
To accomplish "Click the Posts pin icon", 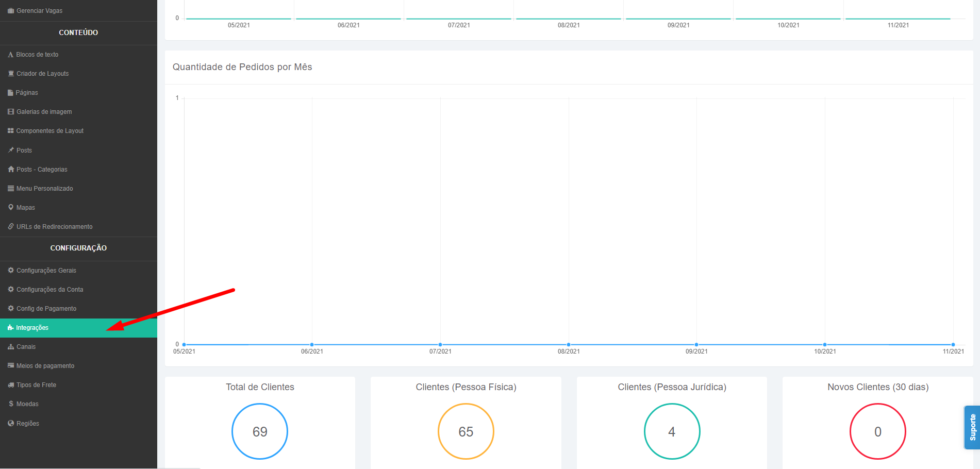I will coord(11,150).
